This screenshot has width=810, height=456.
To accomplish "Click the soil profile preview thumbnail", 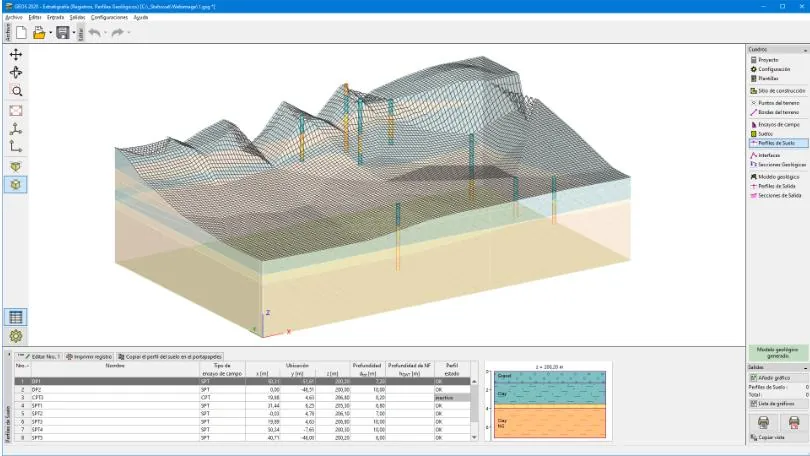I will click(x=549, y=403).
